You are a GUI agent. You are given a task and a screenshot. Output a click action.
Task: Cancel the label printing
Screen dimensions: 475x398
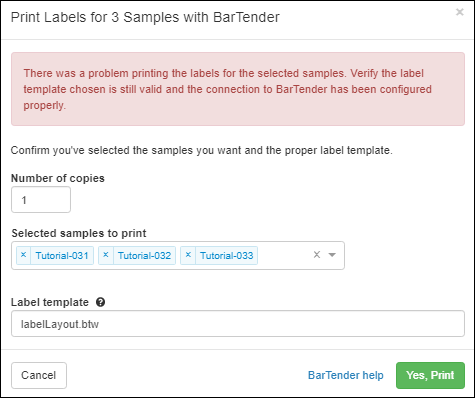click(x=39, y=375)
